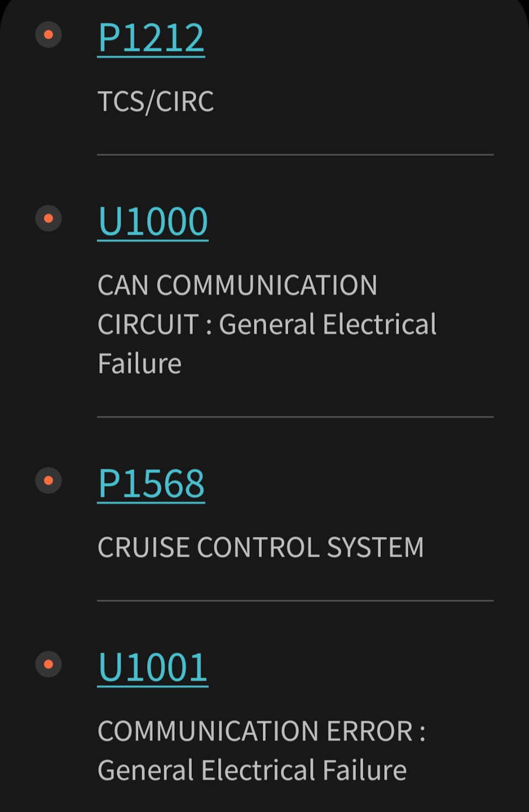This screenshot has height=812, width=529.
Task: Click the CAN COMMUNICATION text line
Action: tap(237, 285)
